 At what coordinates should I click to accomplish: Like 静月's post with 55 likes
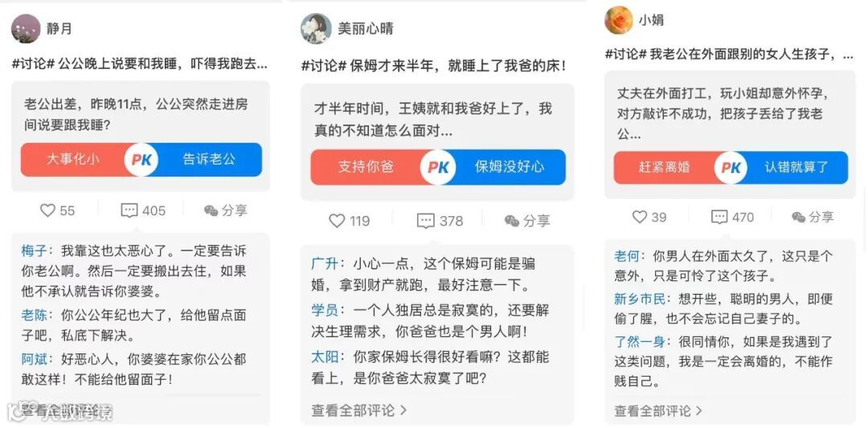pyautogui.click(x=57, y=210)
